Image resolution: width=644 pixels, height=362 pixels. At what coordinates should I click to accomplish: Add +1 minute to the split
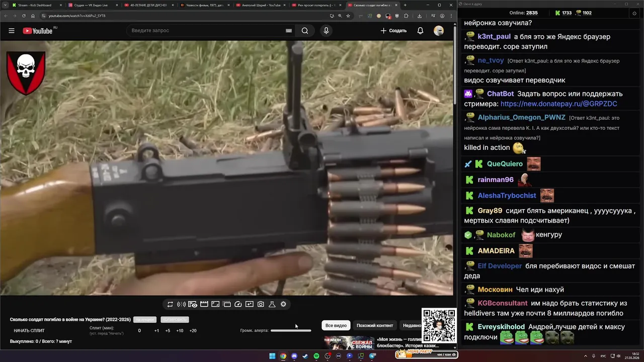click(156, 331)
